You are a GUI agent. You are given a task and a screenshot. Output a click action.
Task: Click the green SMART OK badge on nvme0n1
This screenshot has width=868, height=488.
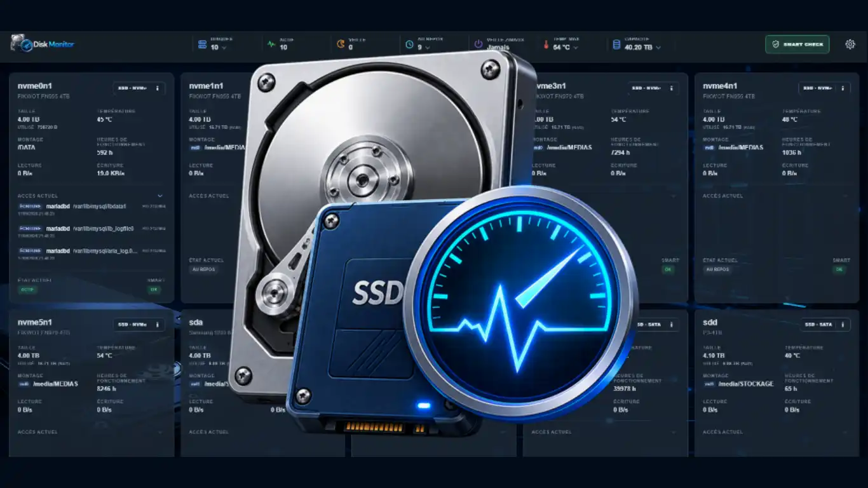click(154, 290)
